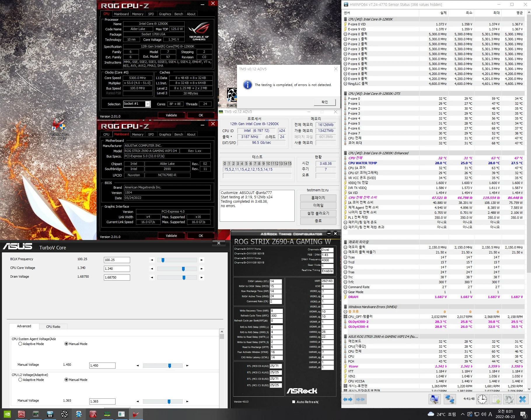Click CPU WATER TEMP thermometer icon
Image resolution: width=531 pixels, height=420 pixels.
[345, 163]
